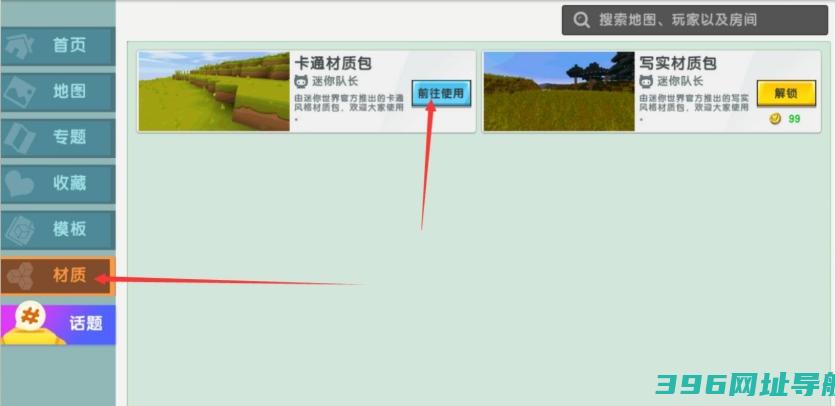
Task: Click 解锁 to unlock realistic texture pack
Action: 786,94
